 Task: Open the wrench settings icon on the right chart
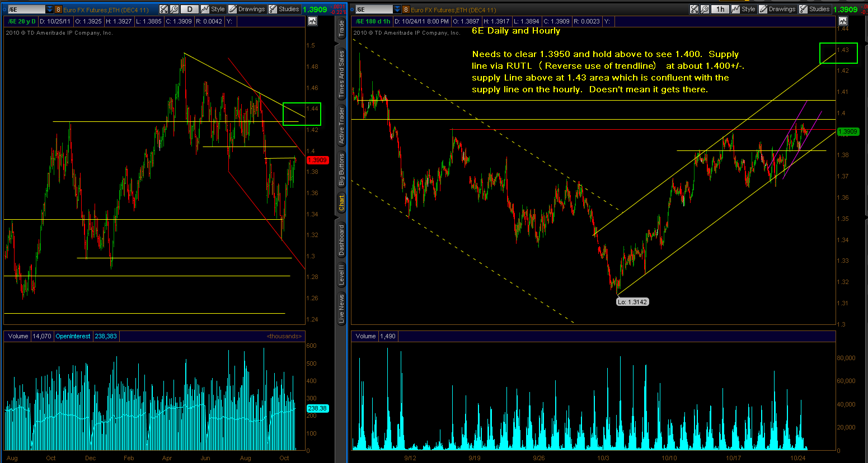(705, 9)
